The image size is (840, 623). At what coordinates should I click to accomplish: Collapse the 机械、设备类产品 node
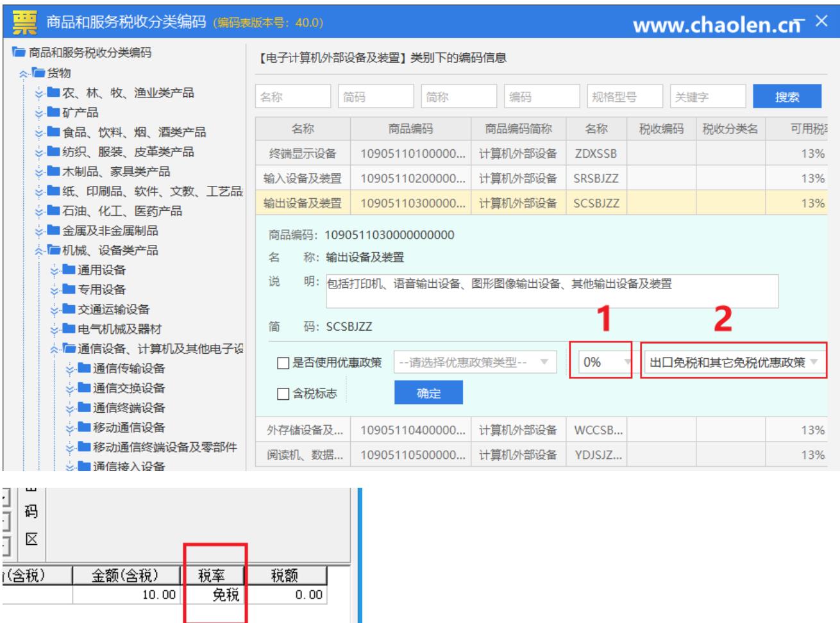[x=39, y=251]
